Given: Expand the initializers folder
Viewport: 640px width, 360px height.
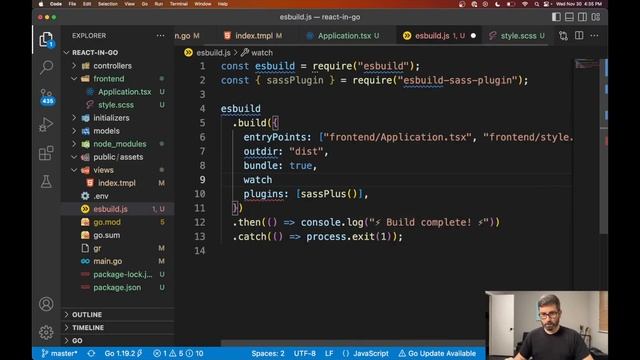Looking at the screenshot, I should [x=111, y=118].
